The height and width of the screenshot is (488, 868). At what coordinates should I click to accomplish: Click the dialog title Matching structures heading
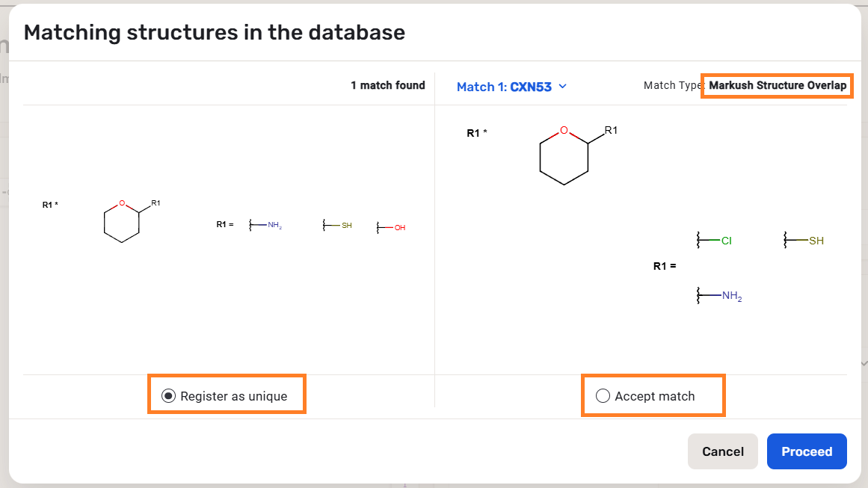tap(215, 32)
